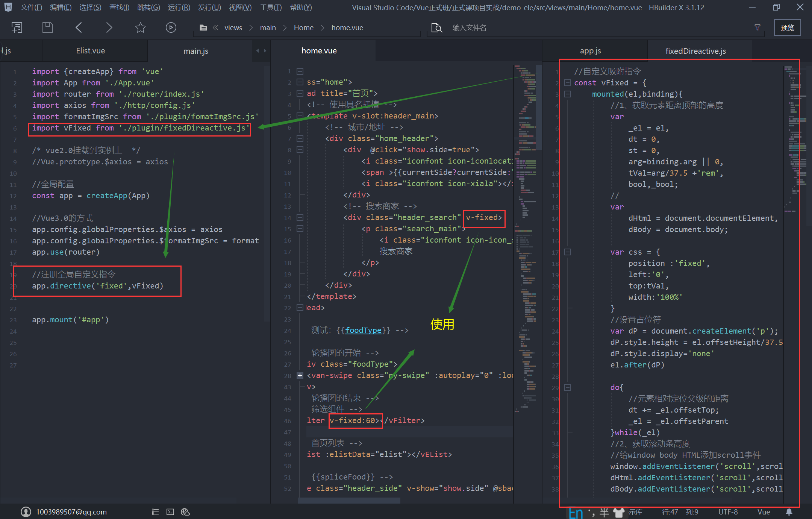Viewport: 812px width, 519px height.
Task: Open the 运行(R) menu
Action: [179, 8]
